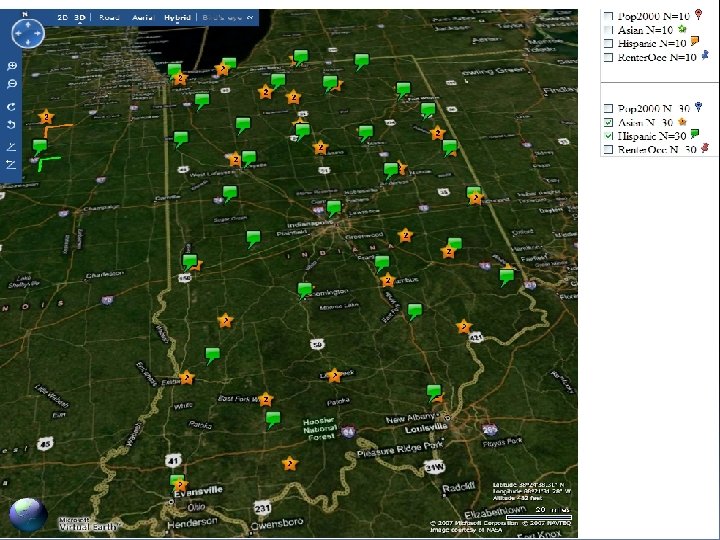Enable the Pop2000 N=10 layer checkbox
720x540 pixels.
[x=608, y=16]
